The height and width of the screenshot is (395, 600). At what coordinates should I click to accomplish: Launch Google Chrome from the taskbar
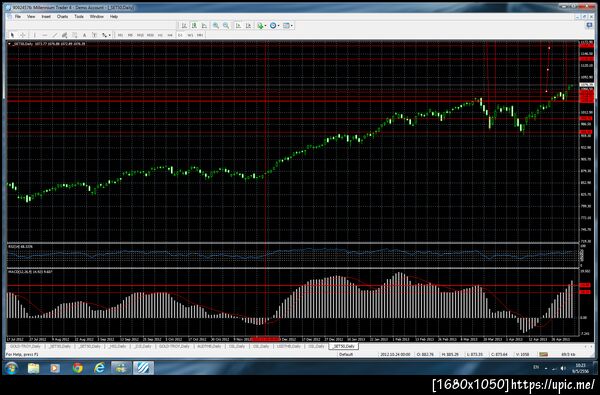[x=78, y=368]
